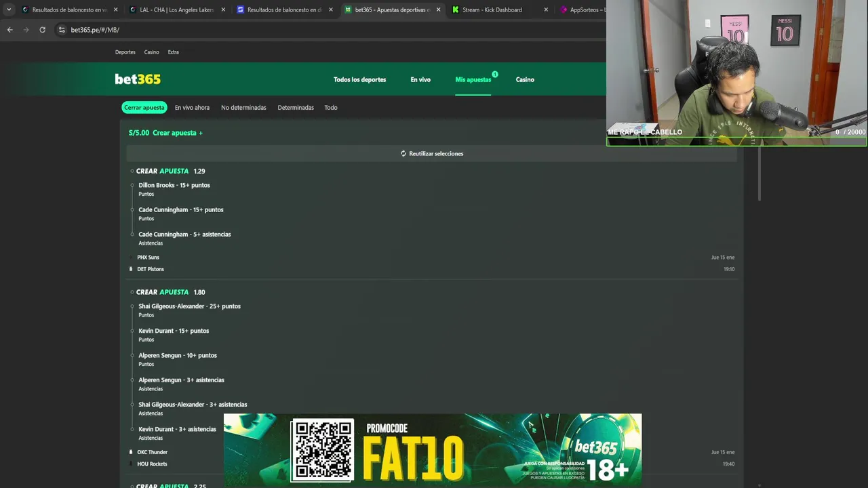The width and height of the screenshot is (868, 488).
Task: Go back using browser back arrow
Action: click(9, 30)
